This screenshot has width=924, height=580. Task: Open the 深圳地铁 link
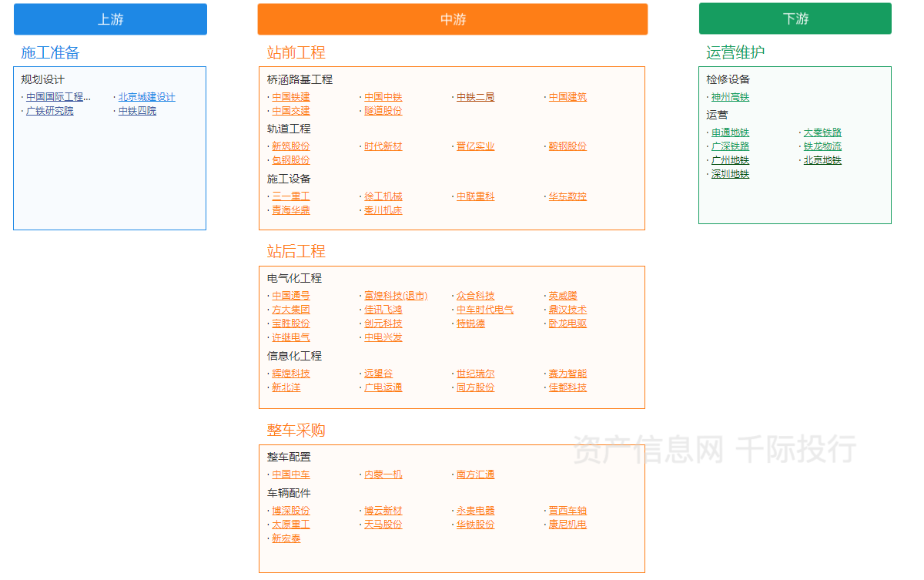point(731,174)
